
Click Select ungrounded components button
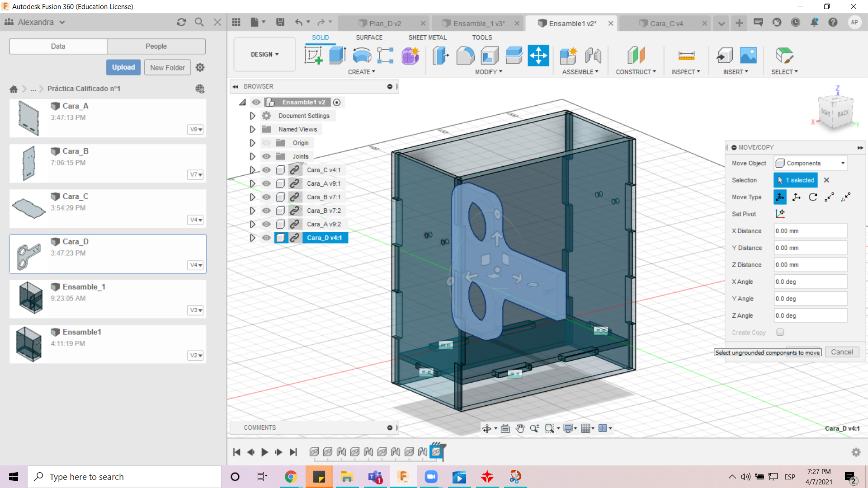pyautogui.click(x=768, y=352)
